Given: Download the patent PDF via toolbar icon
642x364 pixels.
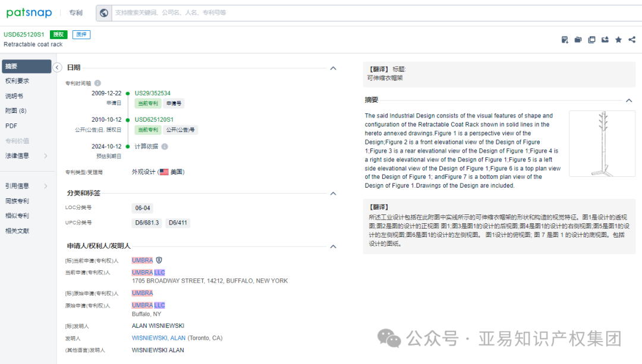Looking at the screenshot, I should click(565, 40).
